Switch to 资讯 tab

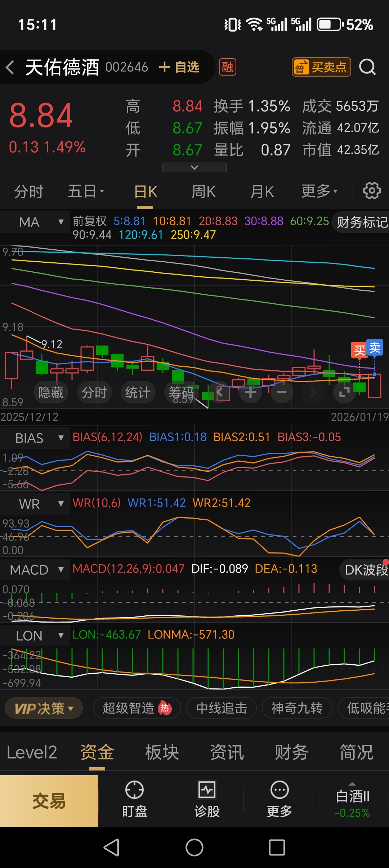pyautogui.click(x=227, y=752)
